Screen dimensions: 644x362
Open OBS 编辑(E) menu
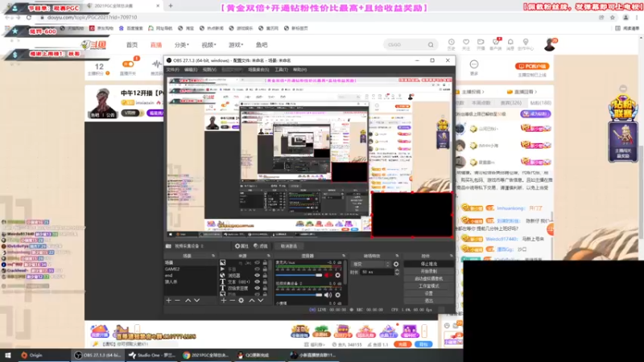pos(191,70)
